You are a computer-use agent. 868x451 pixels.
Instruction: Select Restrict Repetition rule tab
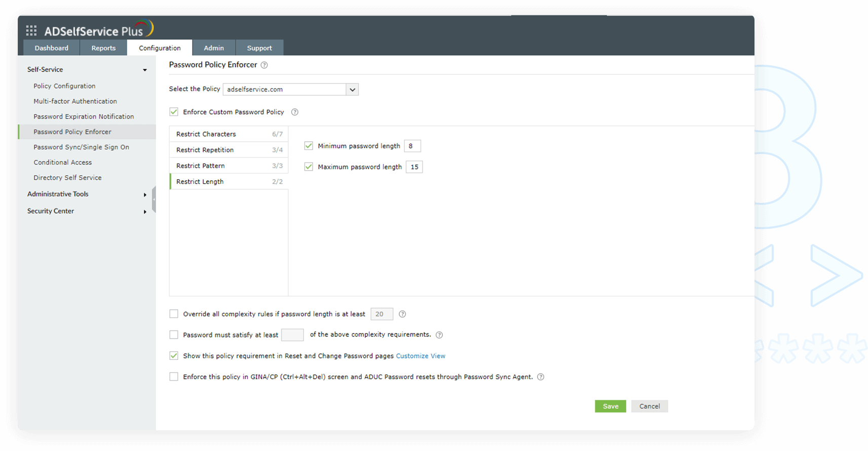229,150
